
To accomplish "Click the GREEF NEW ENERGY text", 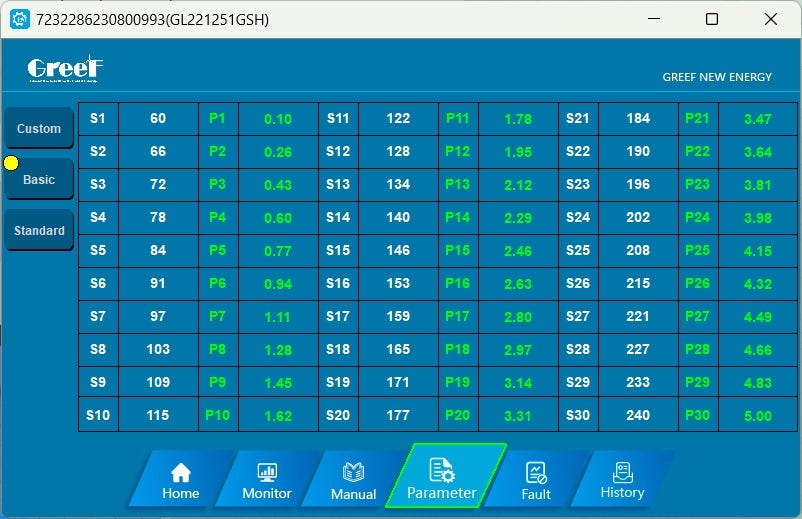I will click(x=717, y=77).
